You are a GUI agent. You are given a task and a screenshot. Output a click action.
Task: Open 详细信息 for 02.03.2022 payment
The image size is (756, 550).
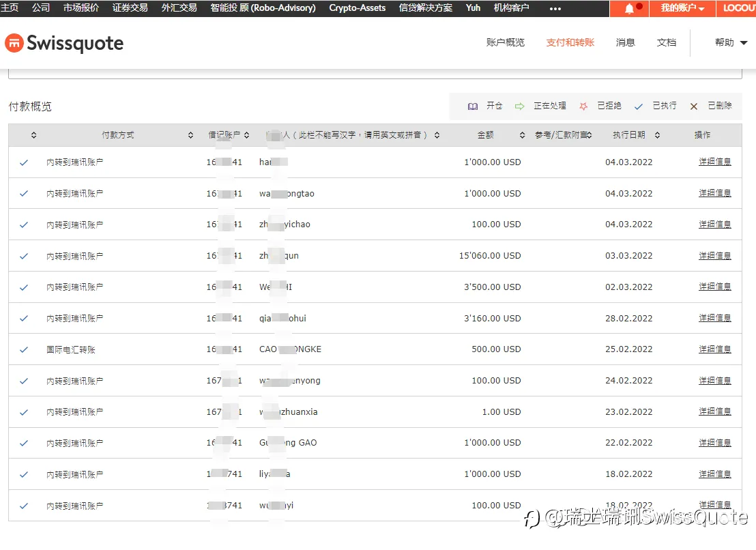[714, 287]
